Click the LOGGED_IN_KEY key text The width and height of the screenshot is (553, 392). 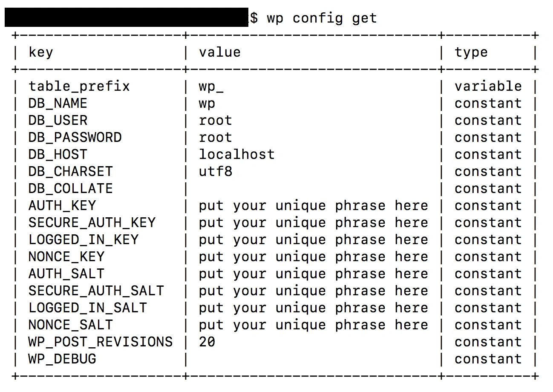coord(83,240)
